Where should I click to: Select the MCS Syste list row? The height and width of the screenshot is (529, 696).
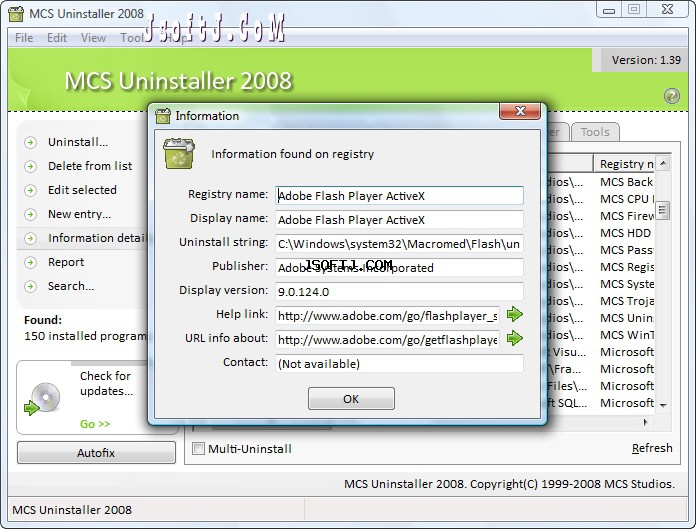point(626,284)
